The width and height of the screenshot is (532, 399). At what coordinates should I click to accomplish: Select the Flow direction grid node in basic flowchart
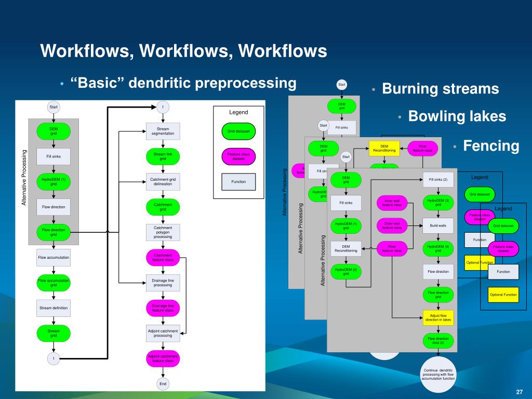[x=54, y=232]
